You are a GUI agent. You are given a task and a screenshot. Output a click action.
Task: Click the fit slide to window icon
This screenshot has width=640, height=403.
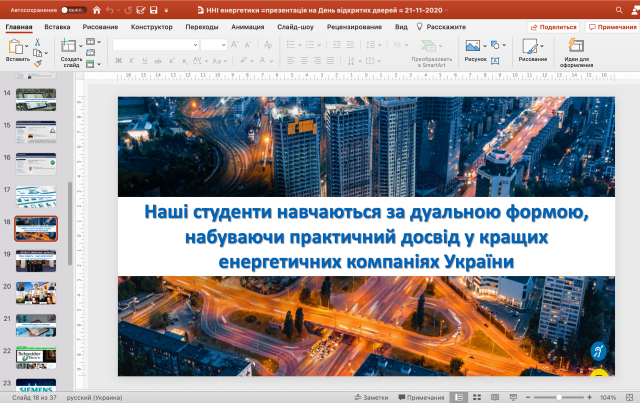tap(630, 397)
